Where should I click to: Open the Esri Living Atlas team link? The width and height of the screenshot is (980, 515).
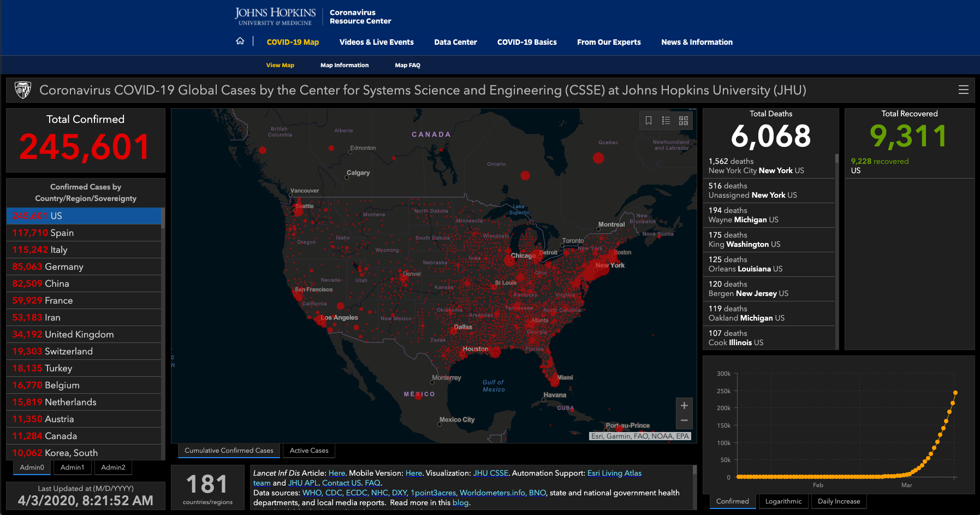tap(614, 473)
